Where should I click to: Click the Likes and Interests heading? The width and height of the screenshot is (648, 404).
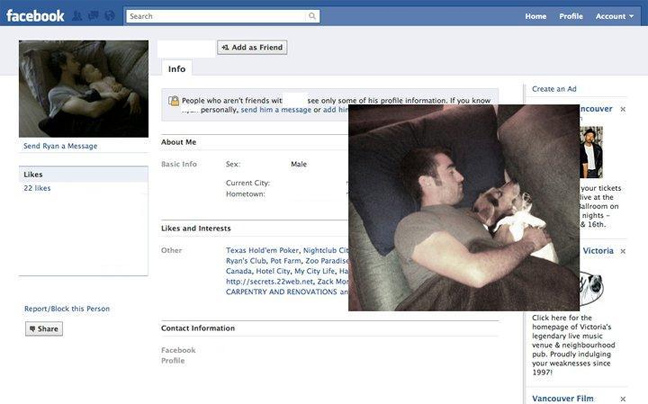click(x=196, y=228)
